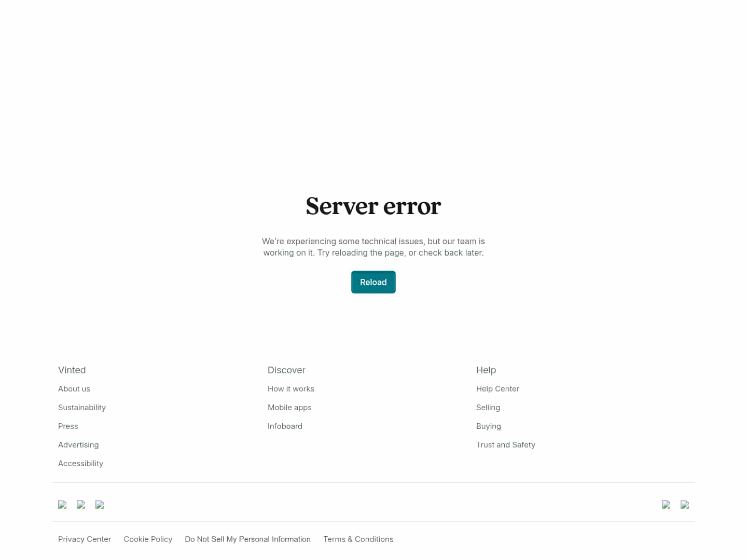Click the third social media icon in footer
The height and width of the screenshot is (560, 747).
[100, 505]
